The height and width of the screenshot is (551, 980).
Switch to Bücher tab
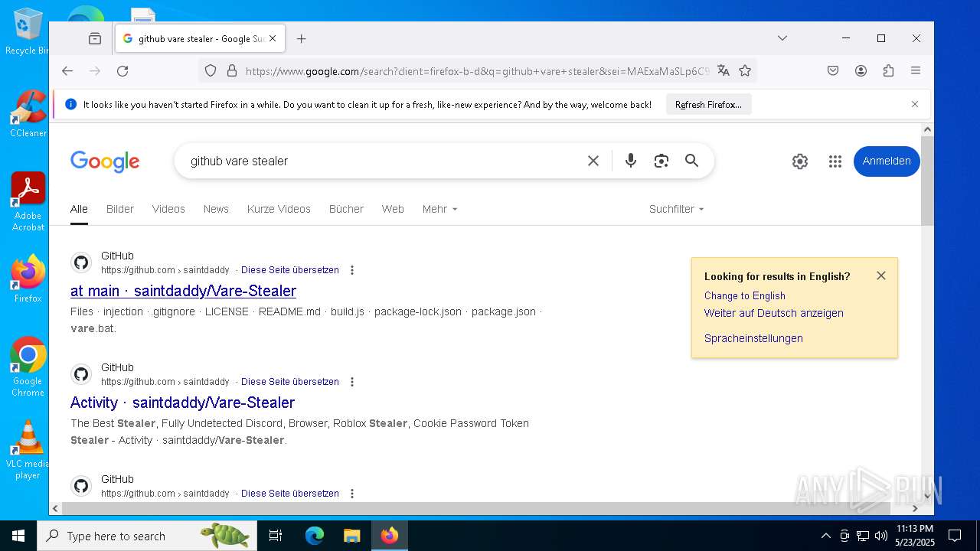coord(346,209)
